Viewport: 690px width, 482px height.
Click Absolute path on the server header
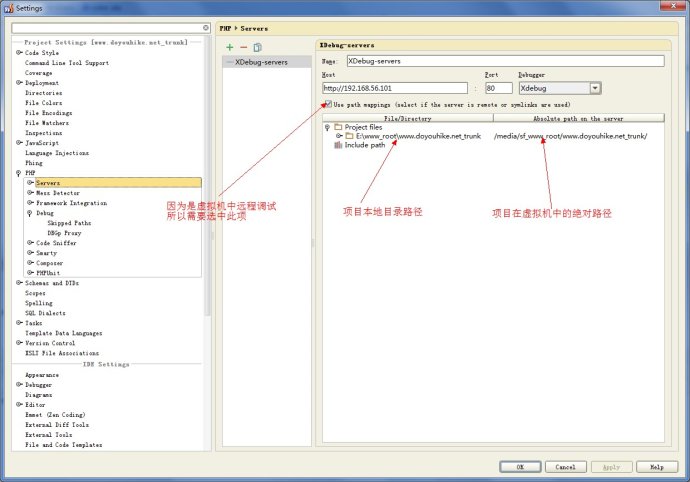[x=579, y=118]
